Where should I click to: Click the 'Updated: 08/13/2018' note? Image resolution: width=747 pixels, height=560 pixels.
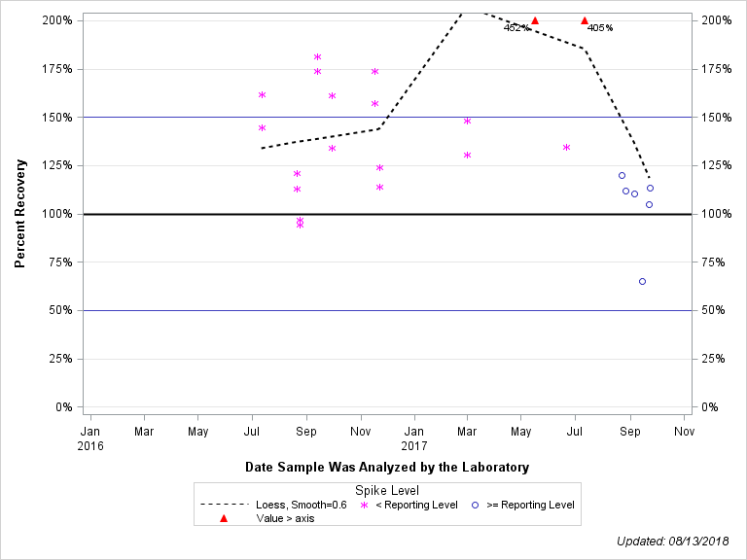point(673,542)
